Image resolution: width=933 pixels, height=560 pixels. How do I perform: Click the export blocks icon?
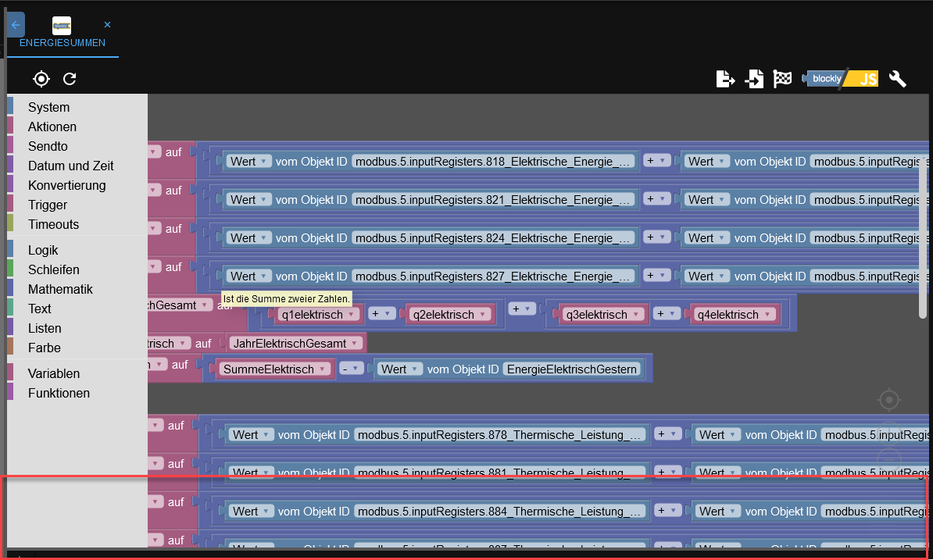click(725, 78)
